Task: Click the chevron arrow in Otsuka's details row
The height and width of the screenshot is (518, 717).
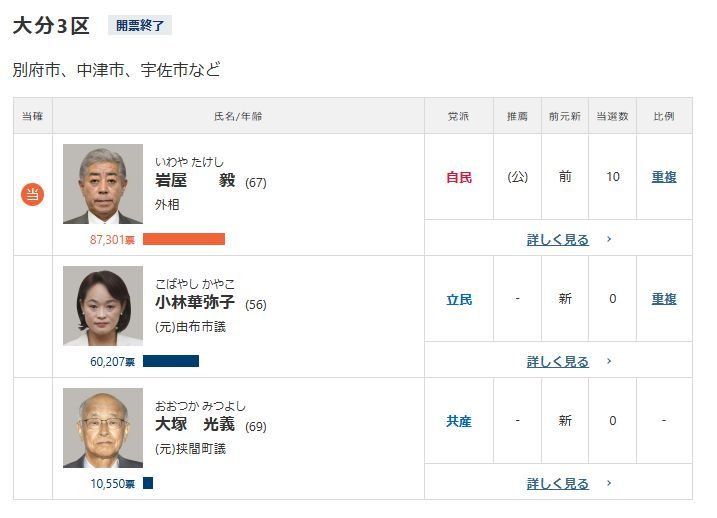Action: [609, 484]
